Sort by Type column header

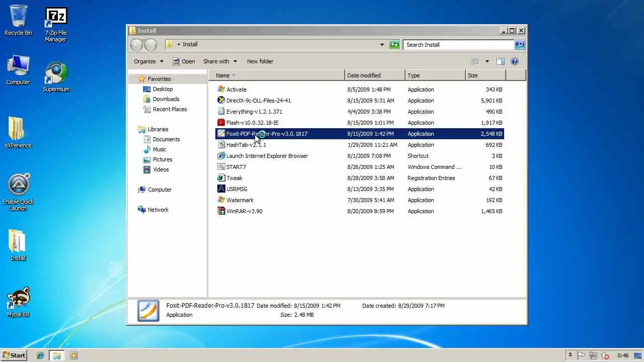coord(435,75)
